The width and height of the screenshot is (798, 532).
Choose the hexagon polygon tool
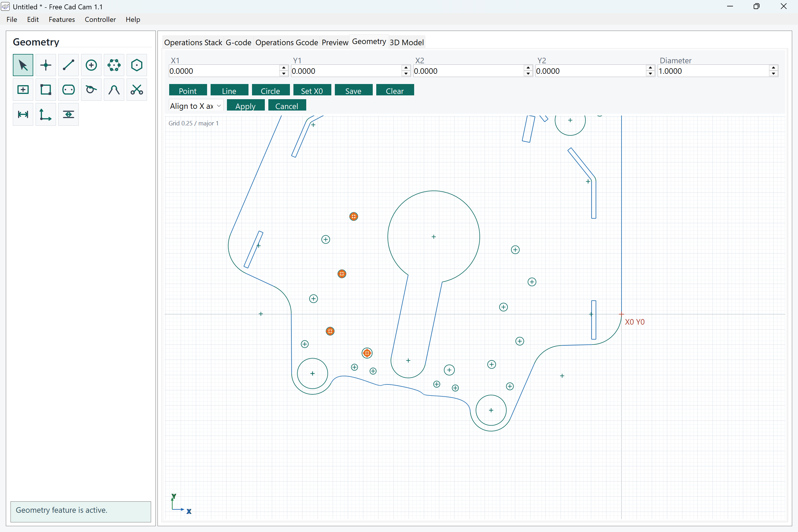point(136,65)
